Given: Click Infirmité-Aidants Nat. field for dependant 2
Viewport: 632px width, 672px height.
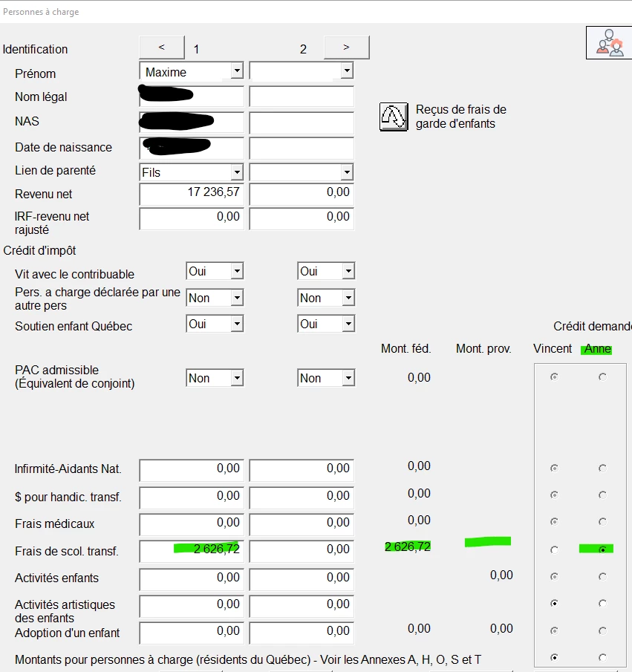Looking at the screenshot, I should pos(302,470).
